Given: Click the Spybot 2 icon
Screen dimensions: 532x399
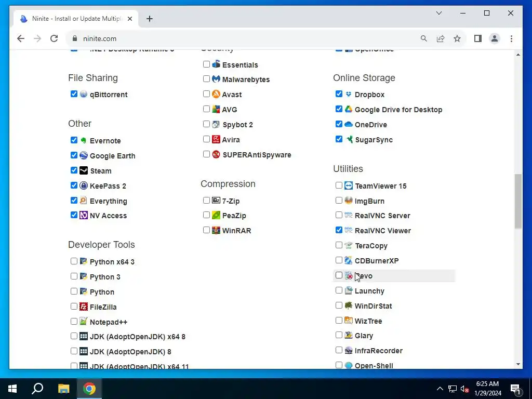Looking at the screenshot, I should click(216, 124).
